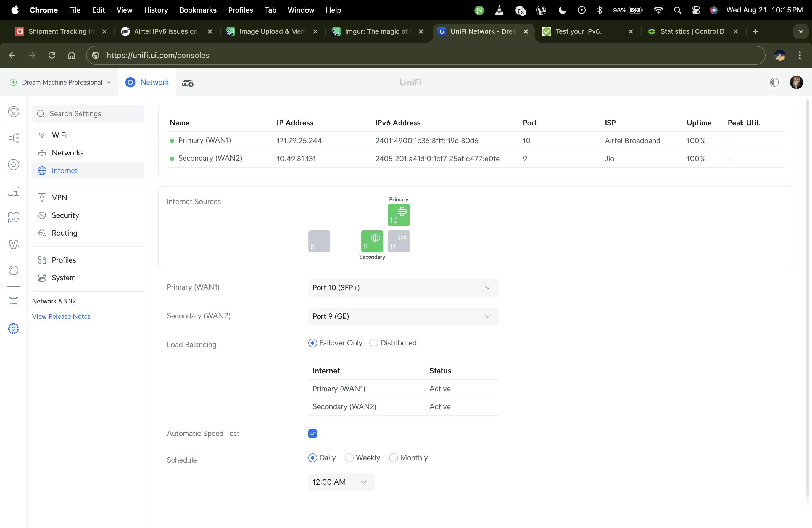This screenshot has height=528, width=812.
Task: Toggle the dark mode half-circle icon
Action: point(774,82)
